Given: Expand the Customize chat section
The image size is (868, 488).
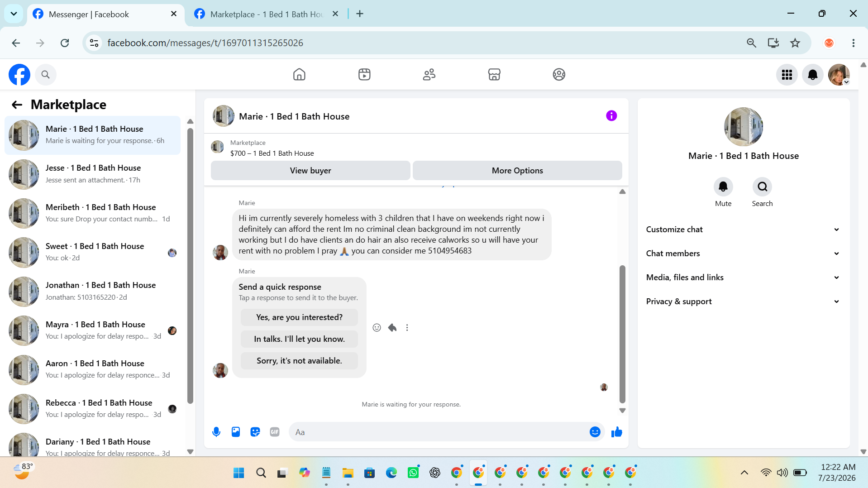Looking at the screenshot, I should click(x=744, y=230).
